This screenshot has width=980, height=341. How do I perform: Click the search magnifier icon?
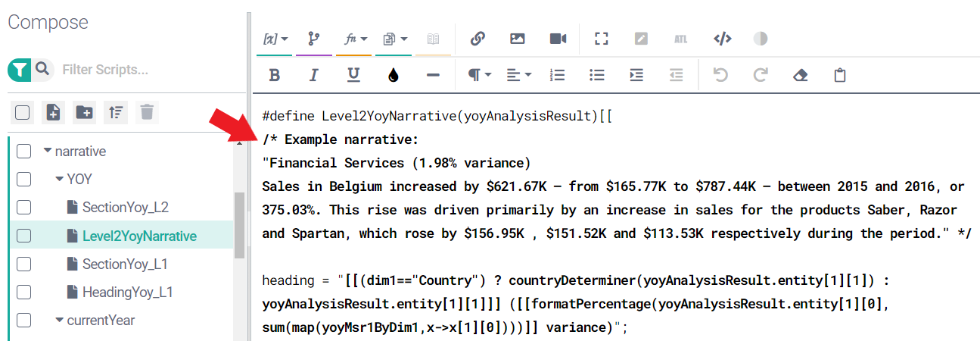click(x=42, y=70)
